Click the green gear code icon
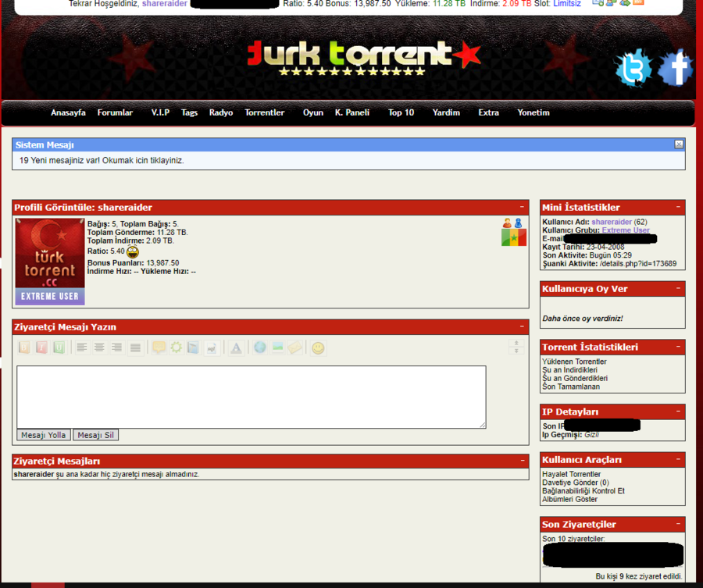This screenshot has height=588, width=703. [x=177, y=347]
